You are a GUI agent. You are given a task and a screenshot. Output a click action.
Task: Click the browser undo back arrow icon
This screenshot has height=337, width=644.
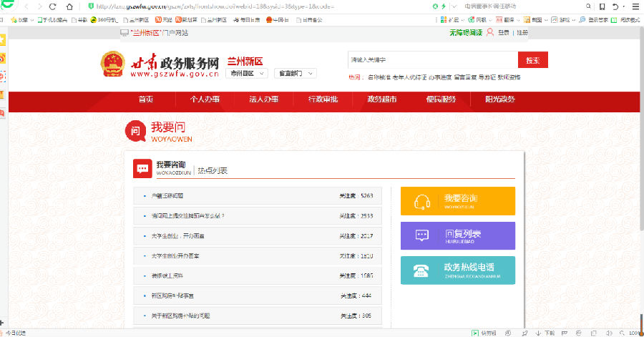[614, 6]
